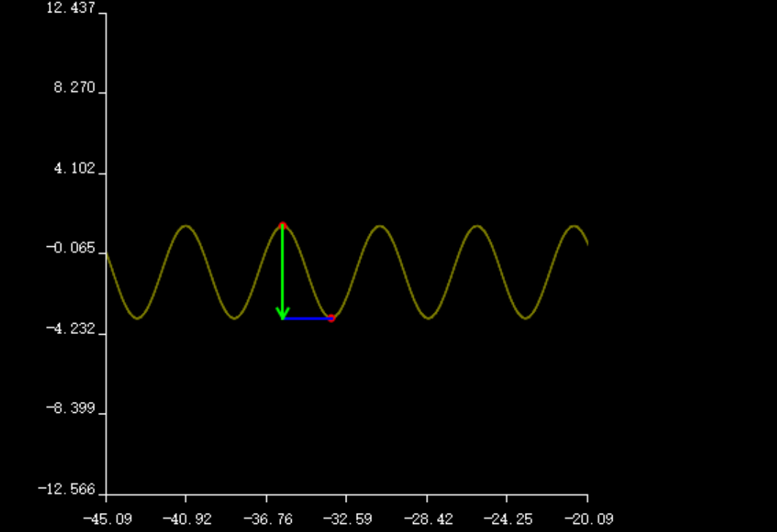Click the -24.25 x-axis label
This screenshot has width=777, height=532.
[x=508, y=519]
